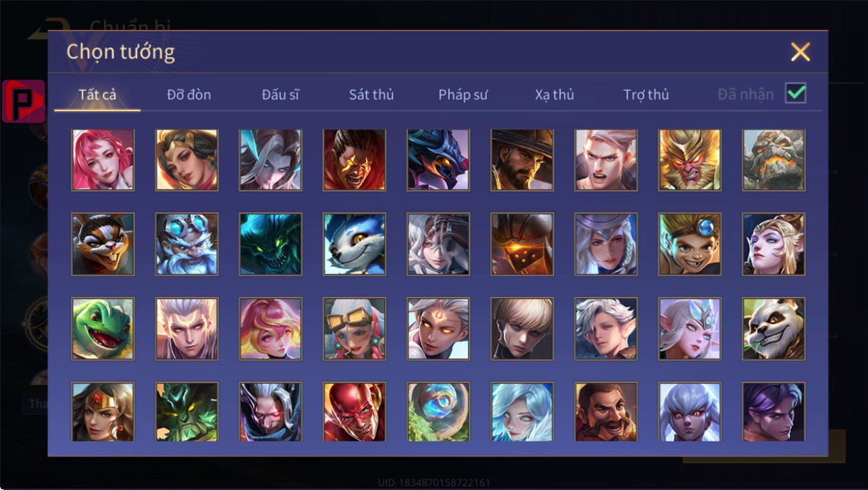
Task: Toggle the Đã nhận checkbox
Action: pyautogui.click(x=795, y=93)
